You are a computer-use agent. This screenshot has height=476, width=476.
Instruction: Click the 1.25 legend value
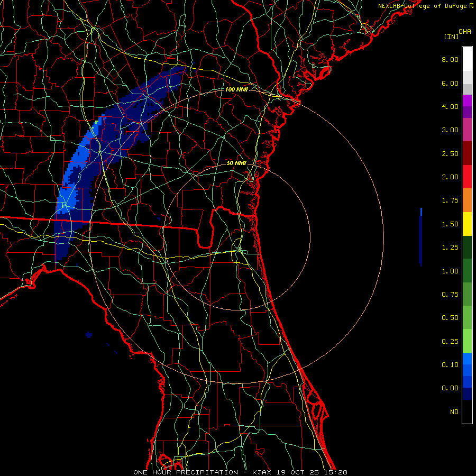(x=450, y=248)
